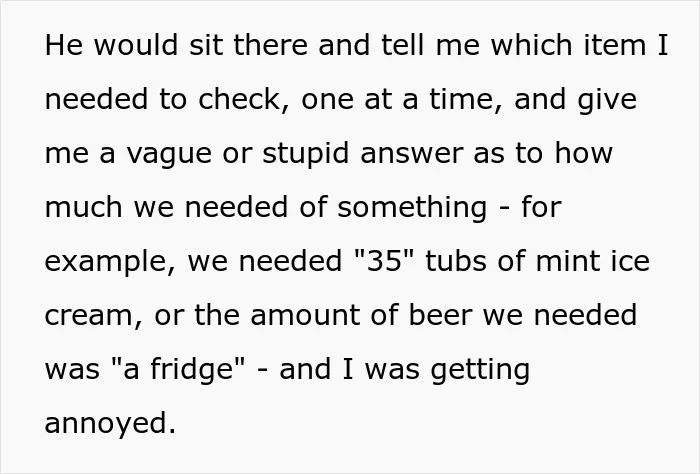Click the word "annoyed." on last line
The width and height of the screenshot is (700, 474).
[110, 423]
